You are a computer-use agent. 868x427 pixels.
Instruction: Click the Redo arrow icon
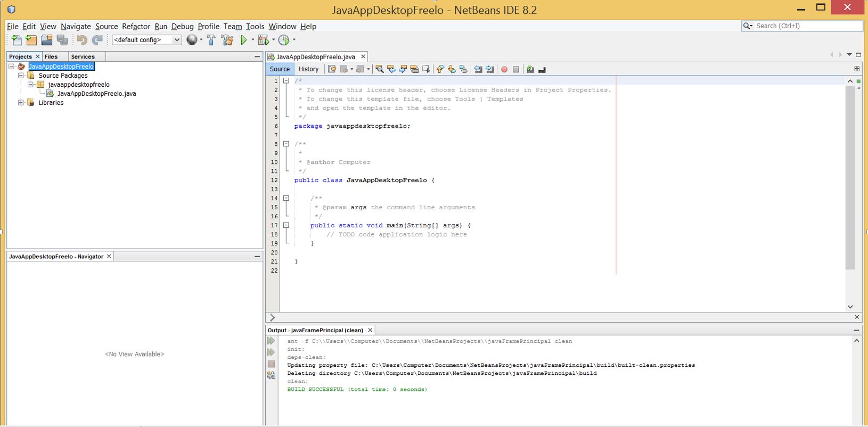(97, 40)
